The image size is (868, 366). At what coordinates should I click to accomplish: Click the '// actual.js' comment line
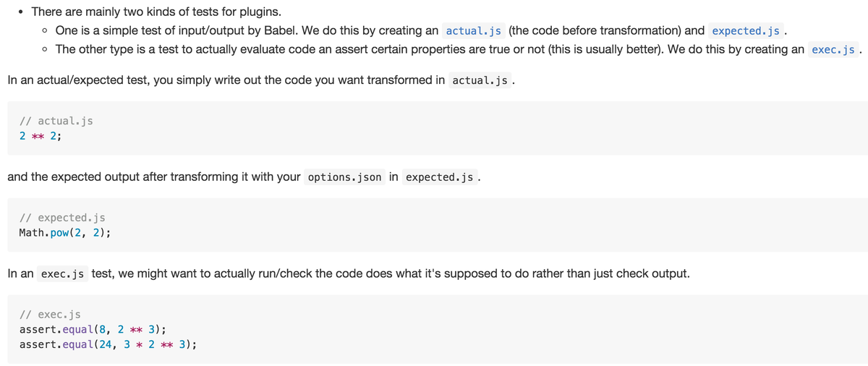click(56, 121)
